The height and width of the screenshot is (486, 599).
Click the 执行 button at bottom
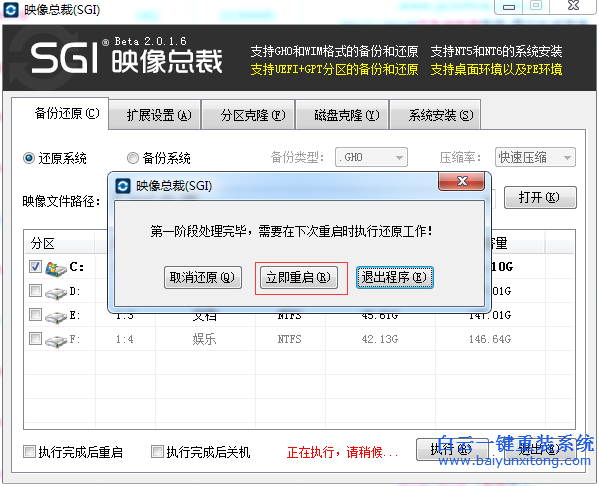(452, 449)
